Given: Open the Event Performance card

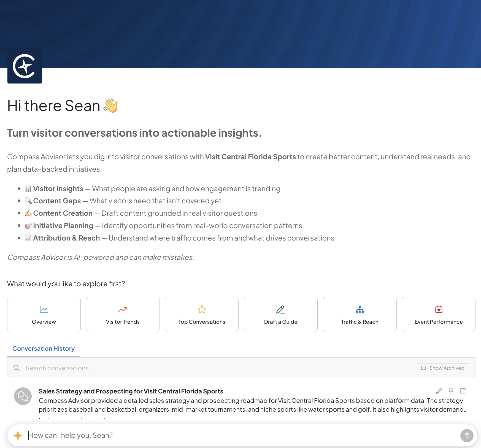Looking at the screenshot, I should point(439,314).
